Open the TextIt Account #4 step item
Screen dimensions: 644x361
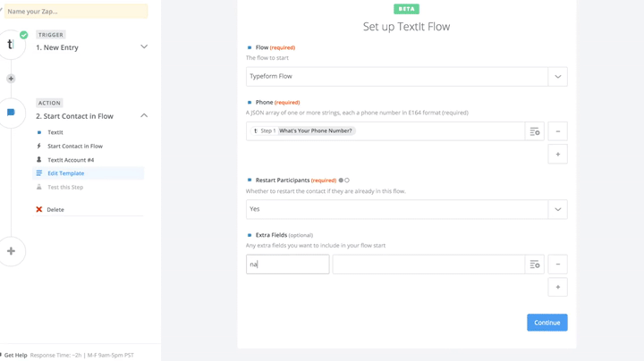(71, 160)
